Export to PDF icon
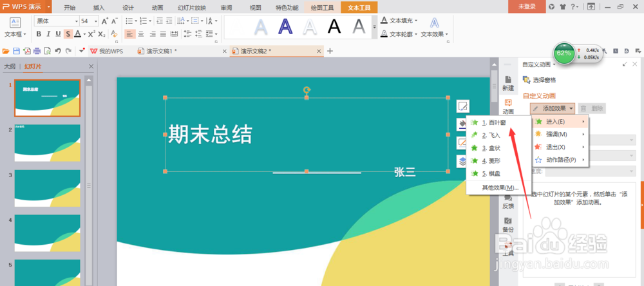This screenshot has width=644, height=286. [27, 51]
